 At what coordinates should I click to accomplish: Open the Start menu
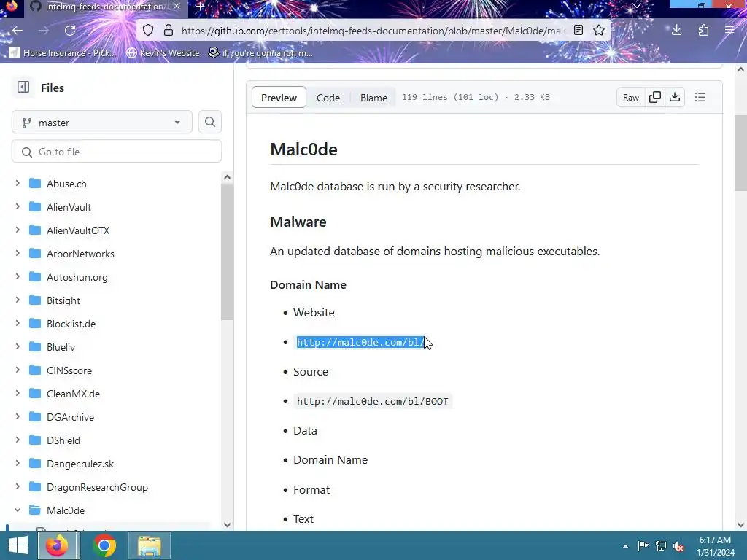point(18,545)
